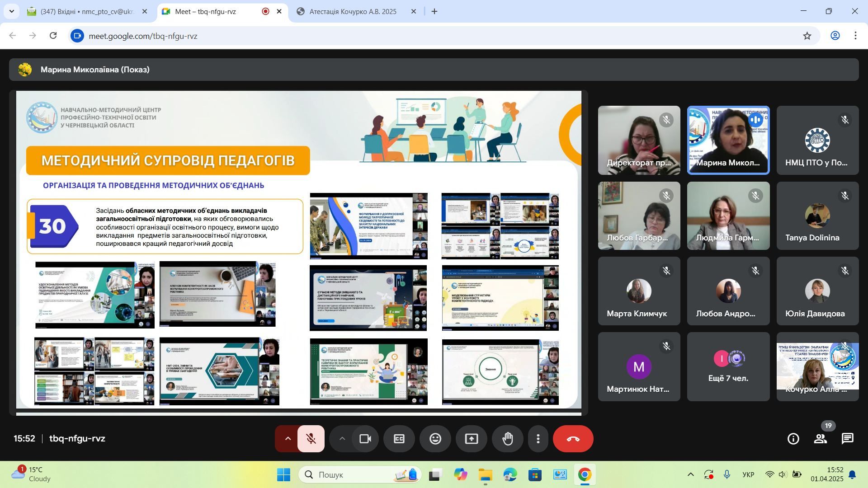Select the Марта Климчук participant tile
The image size is (868, 488).
pos(638,291)
